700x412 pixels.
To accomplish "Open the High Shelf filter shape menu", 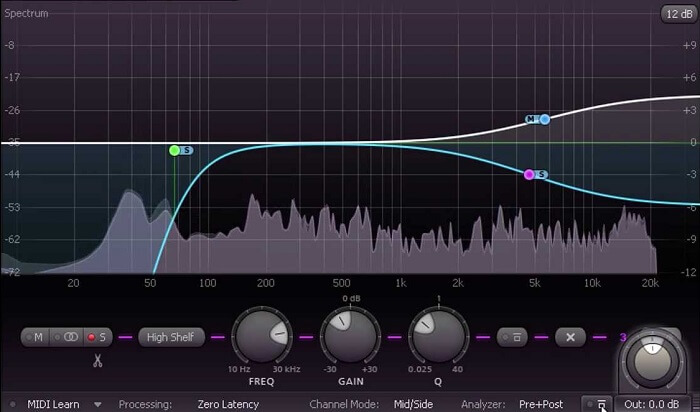I will 171,337.
